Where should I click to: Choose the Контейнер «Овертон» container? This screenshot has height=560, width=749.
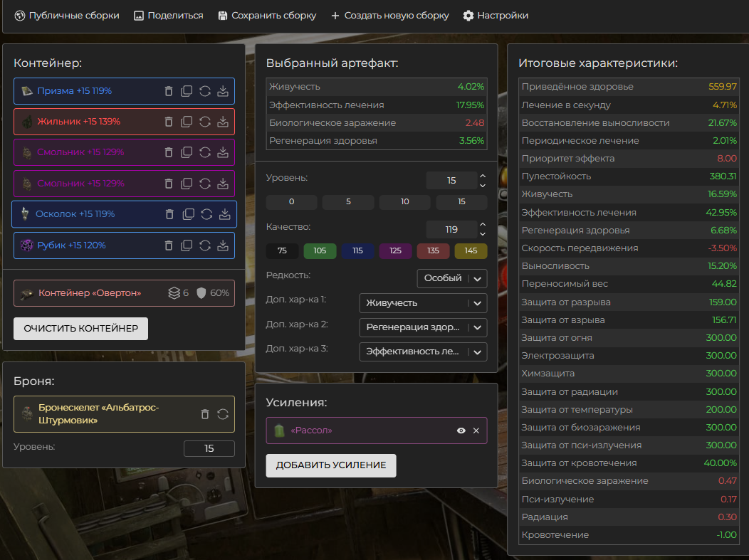point(124,293)
